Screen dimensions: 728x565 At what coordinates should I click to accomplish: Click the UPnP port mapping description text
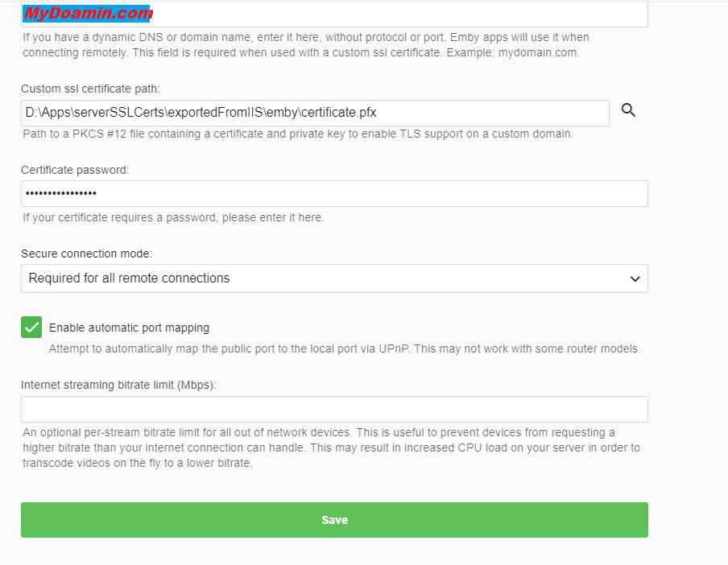point(345,349)
